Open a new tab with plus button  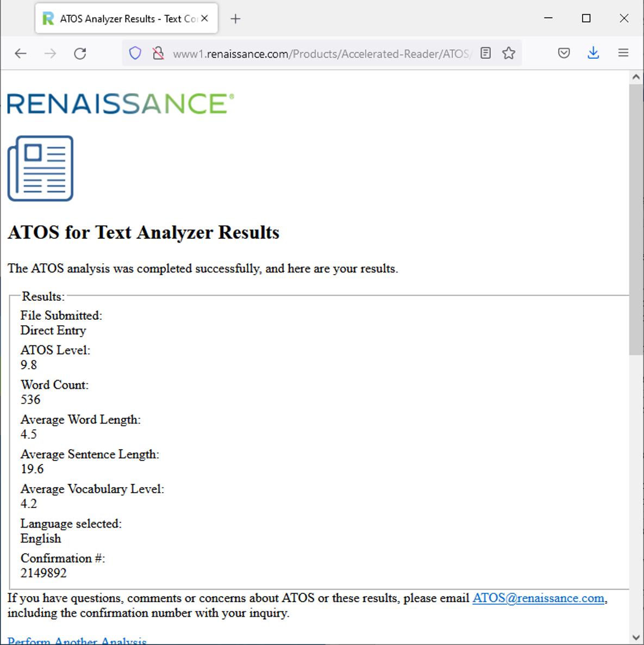235,19
